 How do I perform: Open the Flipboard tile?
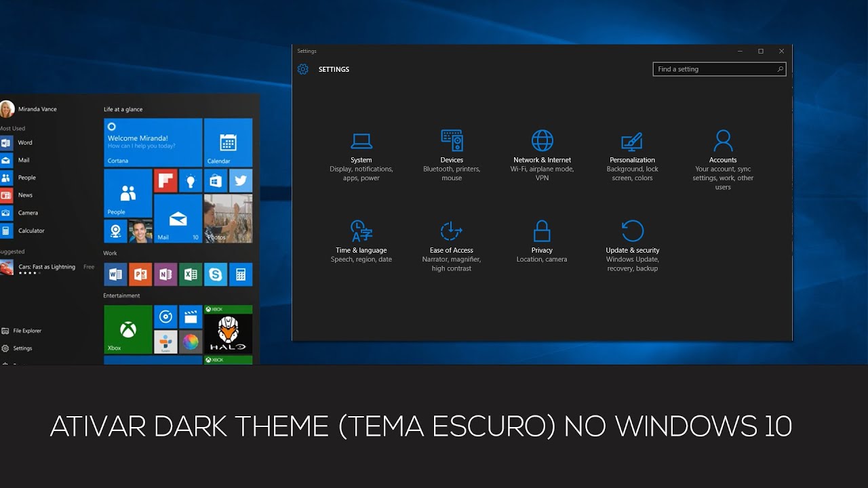[x=165, y=181]
